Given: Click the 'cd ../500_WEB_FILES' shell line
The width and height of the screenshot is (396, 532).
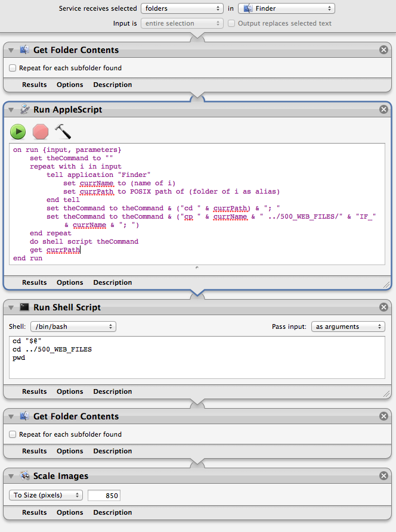Looking at the screenshot, I should 52,350.
